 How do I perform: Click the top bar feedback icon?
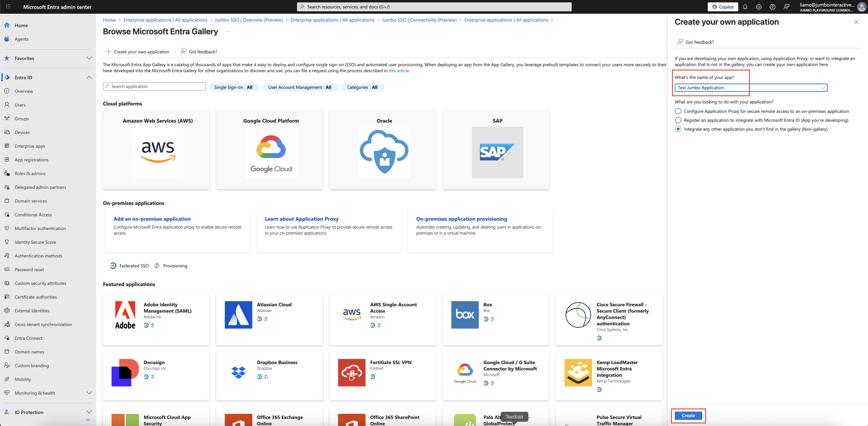(x=786, y=7)
